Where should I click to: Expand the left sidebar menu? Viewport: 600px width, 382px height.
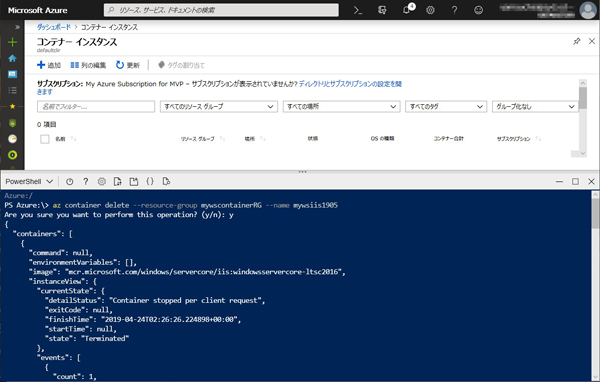point(17,27)
